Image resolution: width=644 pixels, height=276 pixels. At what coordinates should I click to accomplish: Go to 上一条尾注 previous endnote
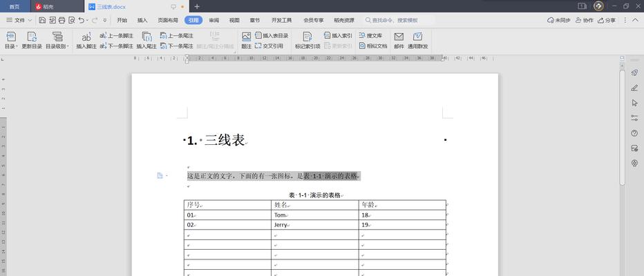(x=177, y=36)
